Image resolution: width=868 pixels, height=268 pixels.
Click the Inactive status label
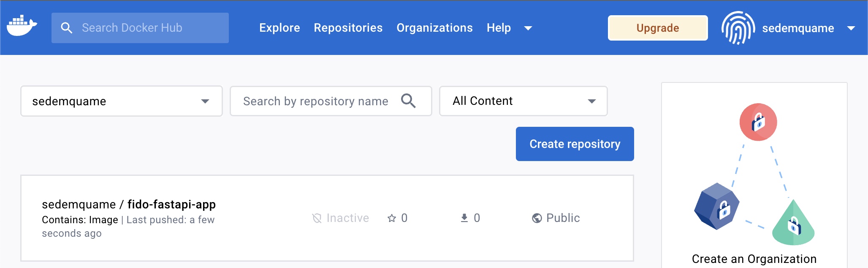(348, 218)
